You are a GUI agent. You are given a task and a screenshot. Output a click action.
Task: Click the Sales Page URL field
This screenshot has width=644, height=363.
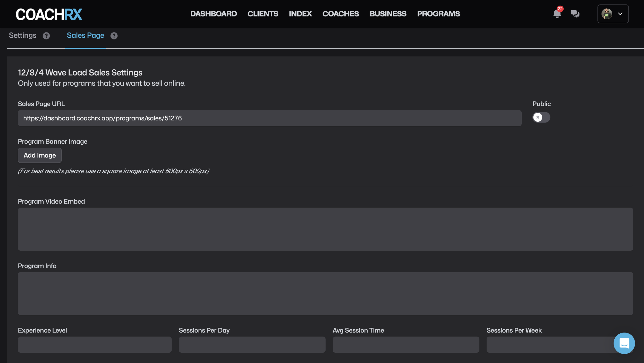269,118
